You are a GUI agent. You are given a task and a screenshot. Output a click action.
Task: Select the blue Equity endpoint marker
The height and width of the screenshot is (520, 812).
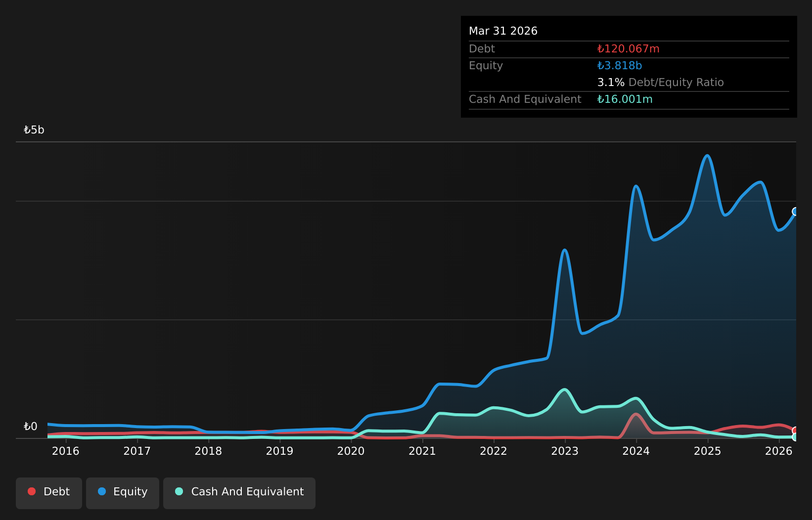[x=796, y=212]
